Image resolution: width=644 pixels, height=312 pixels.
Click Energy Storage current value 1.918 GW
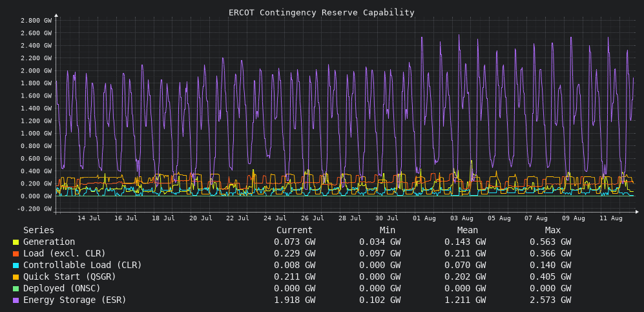coord(295,300)
